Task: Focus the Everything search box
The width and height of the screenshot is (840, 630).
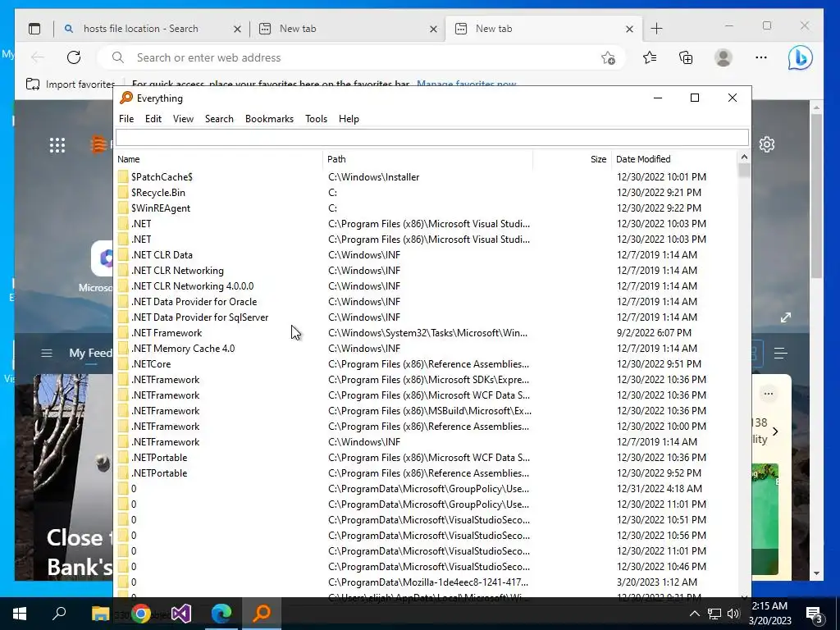Action: pos(431,138)
